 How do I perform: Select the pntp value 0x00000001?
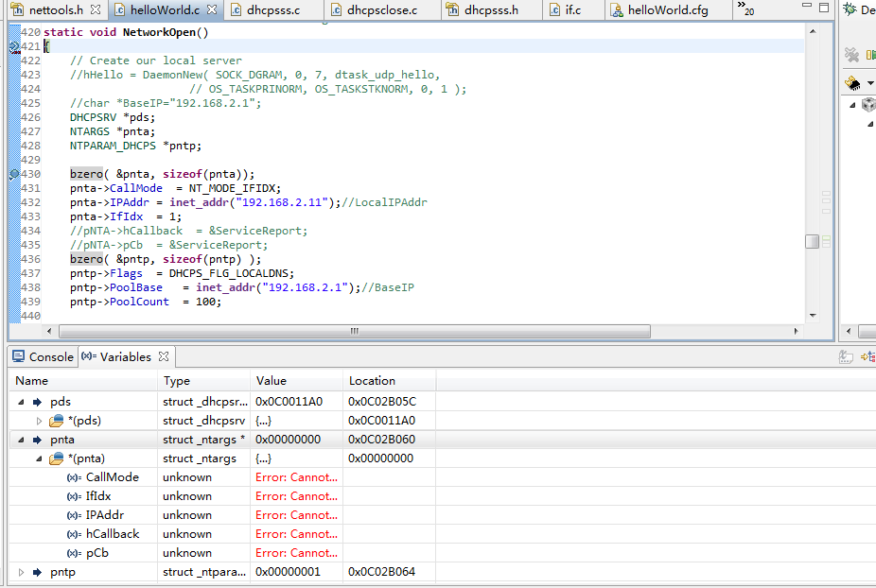click(x=289, y=572)
